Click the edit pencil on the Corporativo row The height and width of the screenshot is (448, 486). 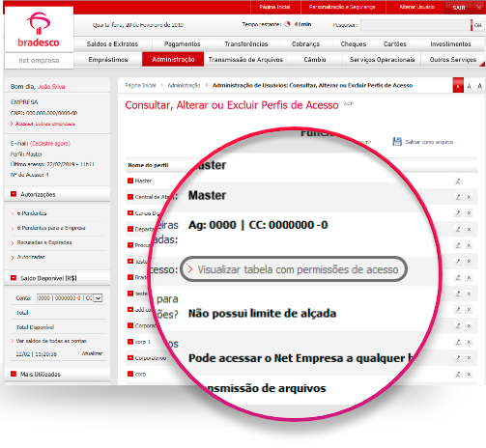pos(458,358)
